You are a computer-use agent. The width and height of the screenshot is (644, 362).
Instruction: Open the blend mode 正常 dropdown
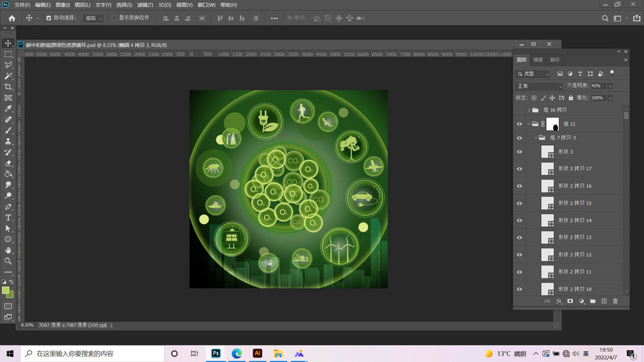tap(540, 86)
